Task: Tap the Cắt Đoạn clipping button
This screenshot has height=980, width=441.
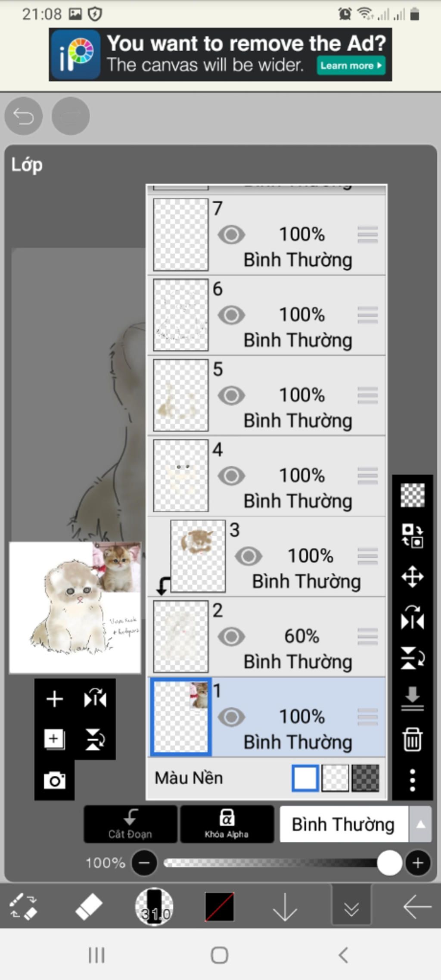Action: tap(130, 824)
